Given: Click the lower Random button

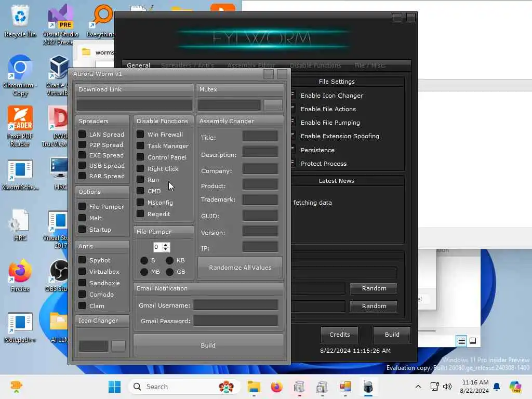Looking at the screenshot, I should (x=374, y=306).
